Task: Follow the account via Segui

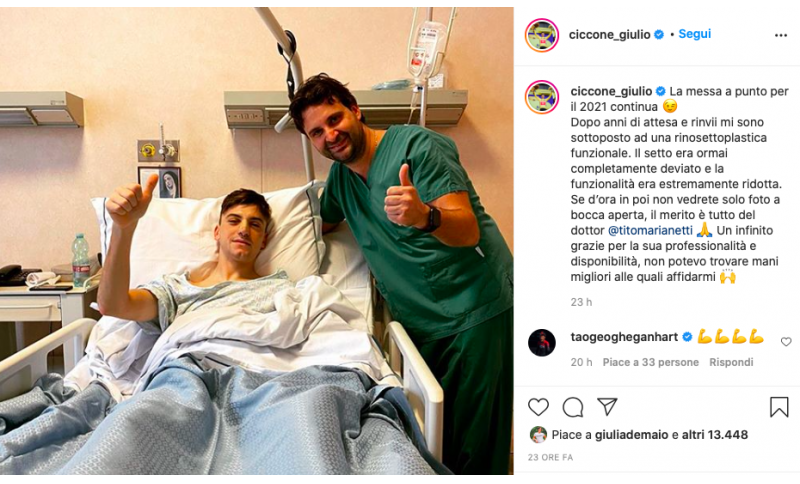Action: pyautogui.click(x=694, y=34)
